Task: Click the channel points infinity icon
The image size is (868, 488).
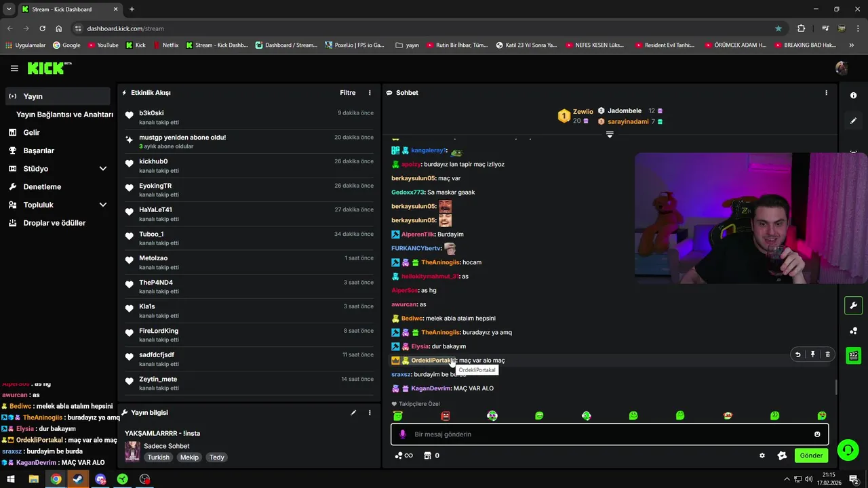Action: click(x=403, y=455)
